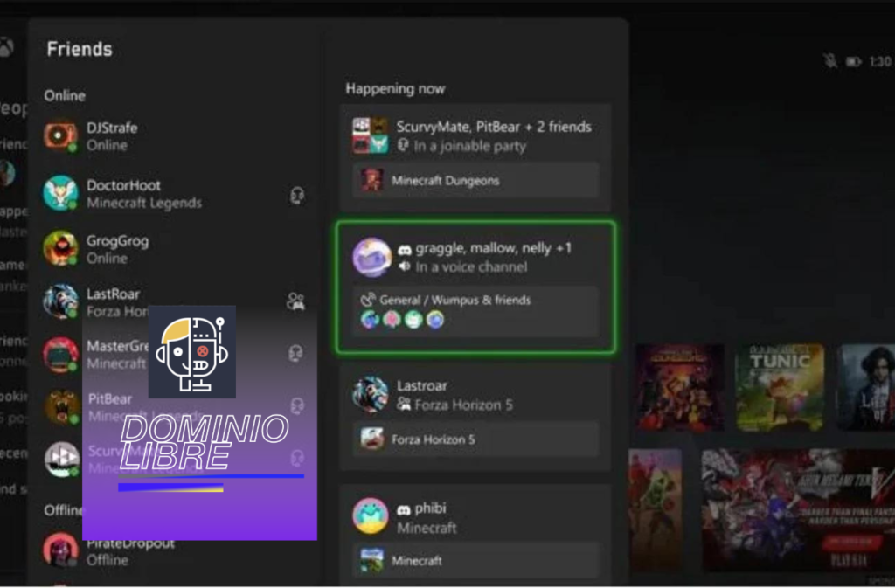Click the Xbox logo at top left
The width and height of the screenshot is (895, 588).
[x=6, y=48]
